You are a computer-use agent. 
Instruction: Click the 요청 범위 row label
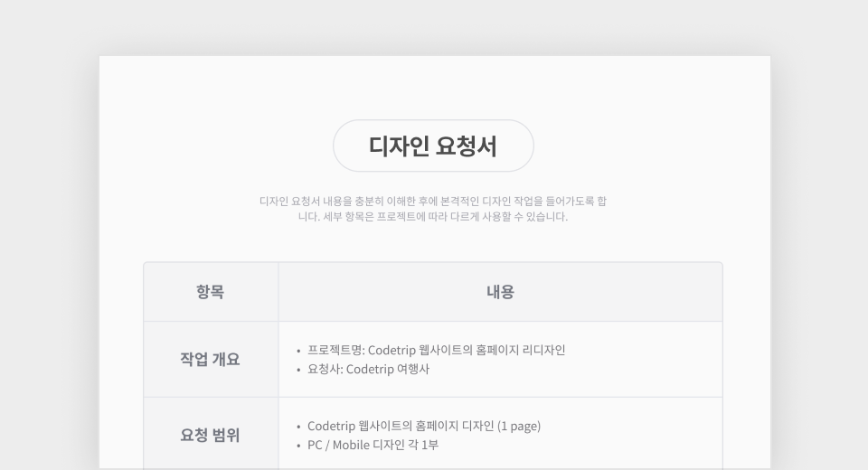click(x=210, y=435)
